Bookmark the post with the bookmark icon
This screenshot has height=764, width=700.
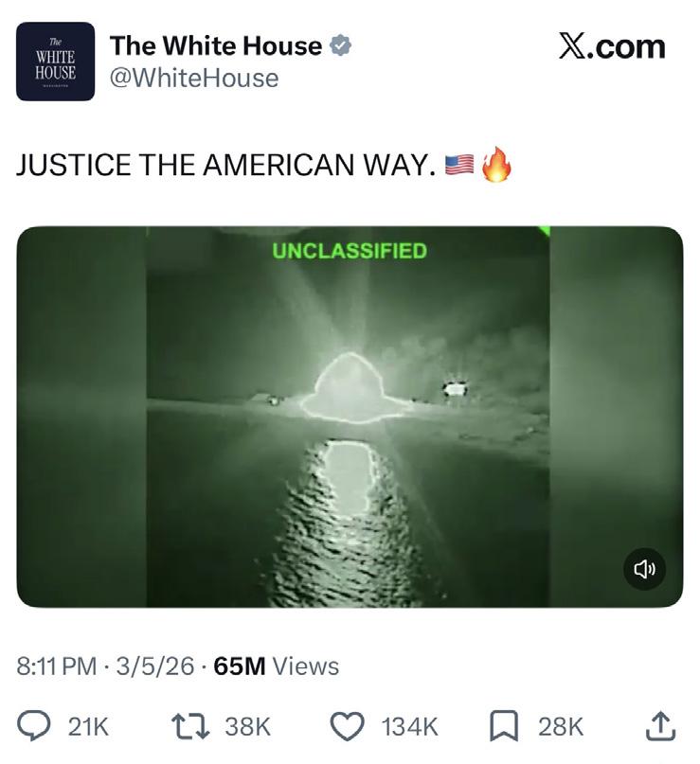[504, 726]
